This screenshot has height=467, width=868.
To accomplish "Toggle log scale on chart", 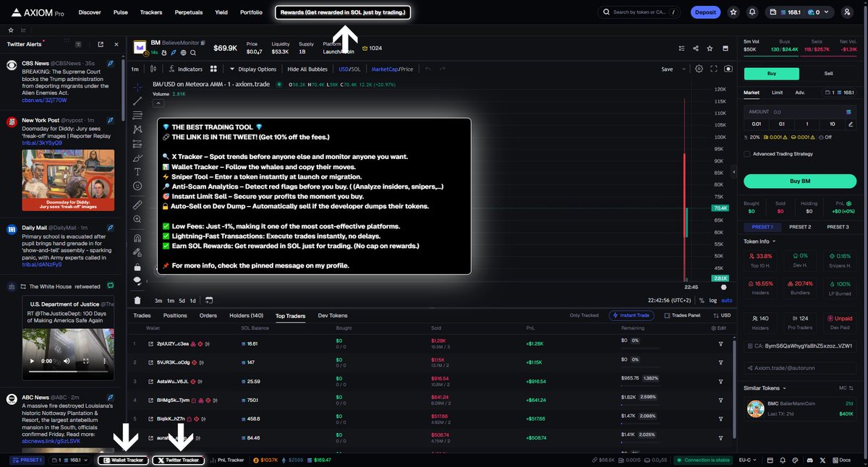I will pos(713,300).
